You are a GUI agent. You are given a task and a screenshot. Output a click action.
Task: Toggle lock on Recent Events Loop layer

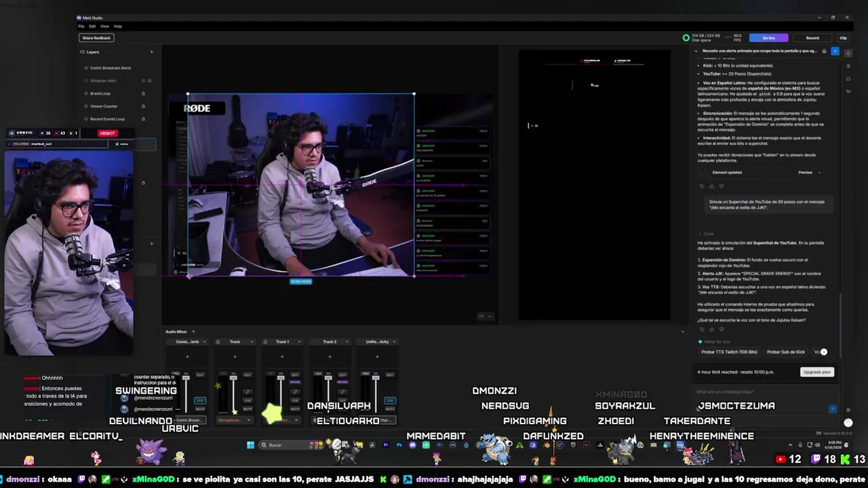coord(143,119)
